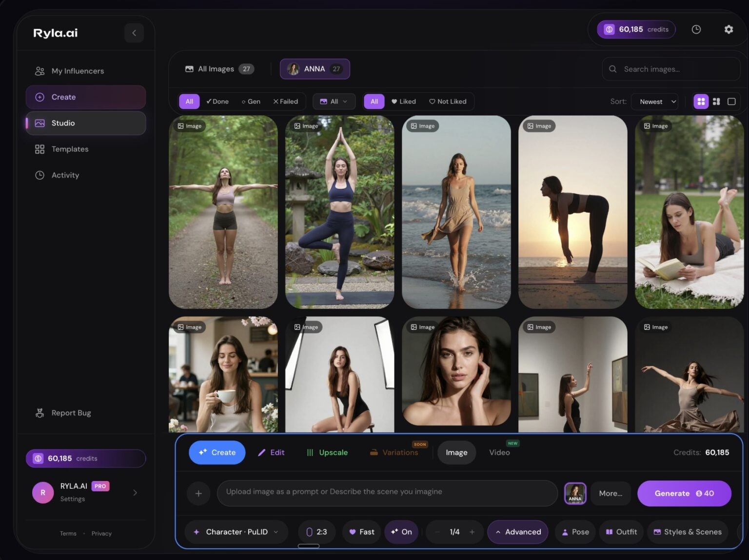Viewport: 749px width, 560px height.
Task: Collapse the sidebar with the chevron button
Action: [x=134, y=33]
